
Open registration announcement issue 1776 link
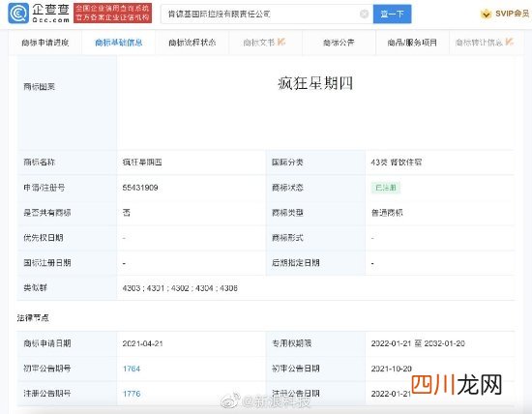[x=132, y=394]
